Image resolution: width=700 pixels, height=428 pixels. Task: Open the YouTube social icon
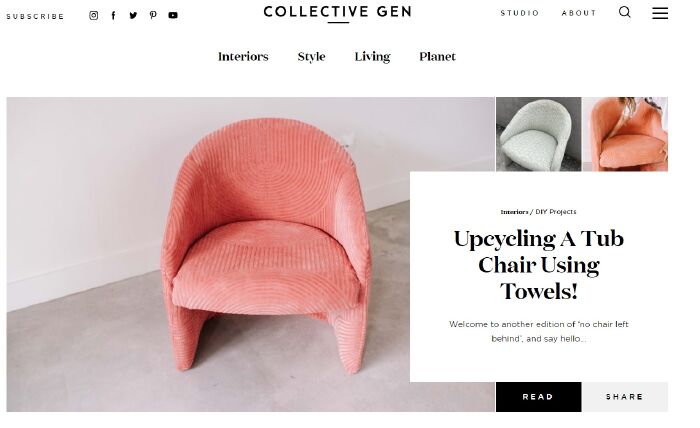[173, 16]
